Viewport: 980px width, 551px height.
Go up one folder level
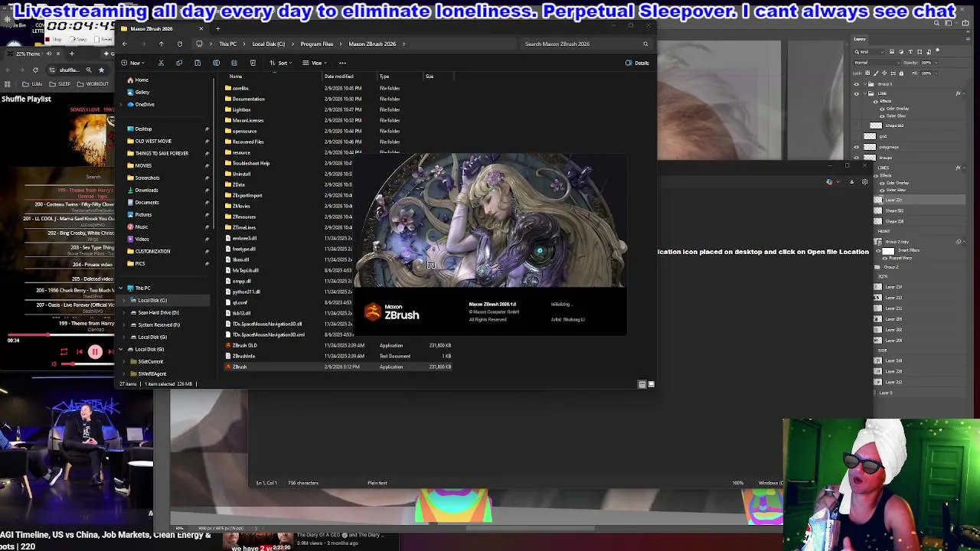pyautogui.click(x=162, y=44)
